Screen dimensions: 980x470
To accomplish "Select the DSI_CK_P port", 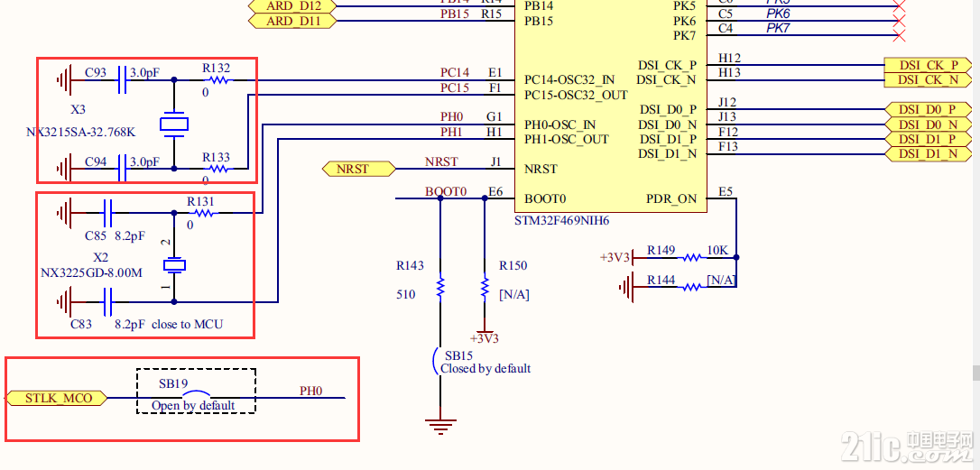I will (x=929, y=65).
